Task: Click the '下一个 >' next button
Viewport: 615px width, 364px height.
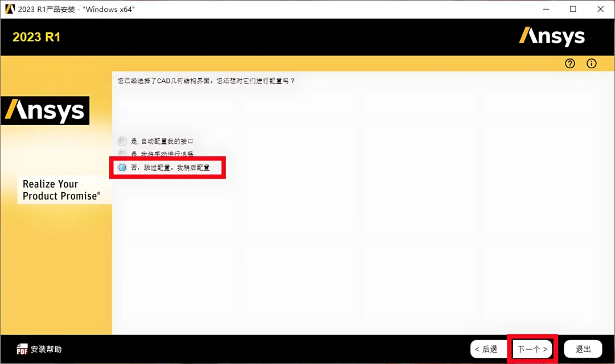Action: pyautogui.click(x=532, y=349)
